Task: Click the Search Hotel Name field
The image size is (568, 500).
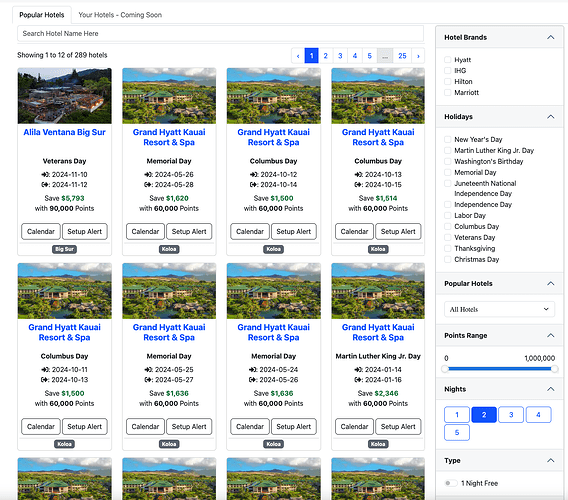Action: point(220,34)
